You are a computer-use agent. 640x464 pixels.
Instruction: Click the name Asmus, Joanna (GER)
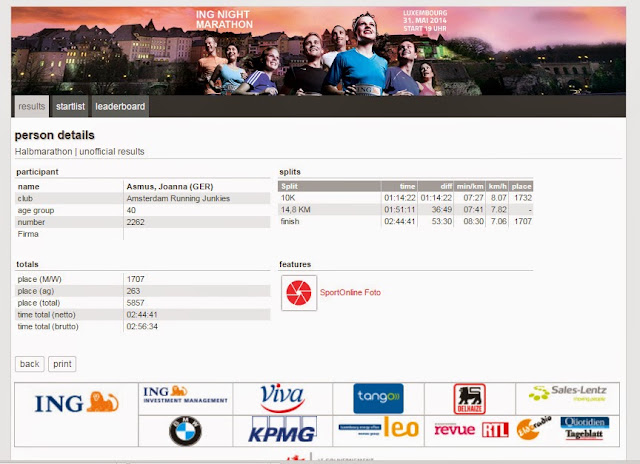[x=170, y=186]
